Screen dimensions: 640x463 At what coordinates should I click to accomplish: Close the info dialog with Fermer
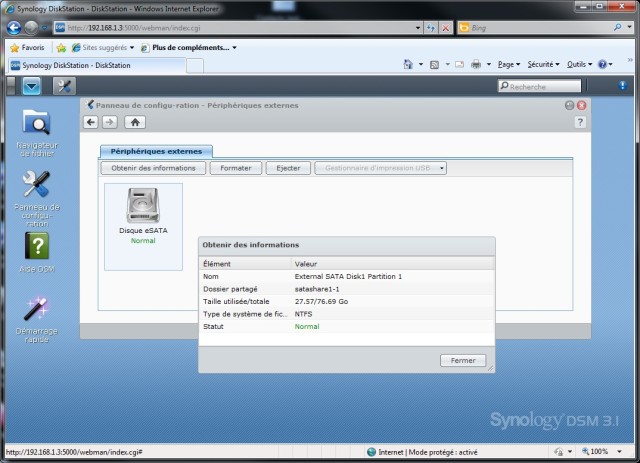click(x=463, y=361)
